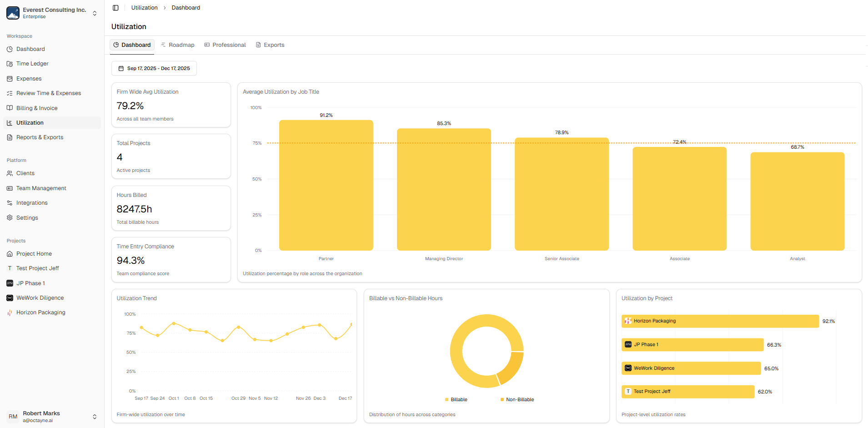Open the Sep 17 - Dec 17 date picker
This screenshot has width=868, height=428.
[154, 68]
